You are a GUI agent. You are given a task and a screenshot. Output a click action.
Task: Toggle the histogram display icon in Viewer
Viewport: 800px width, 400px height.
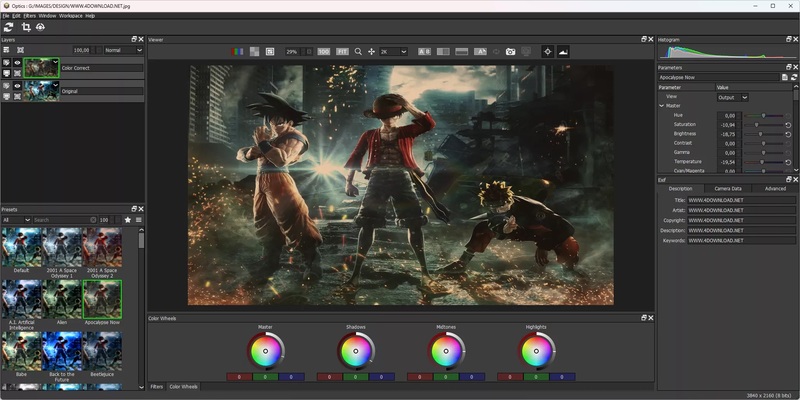563,52
